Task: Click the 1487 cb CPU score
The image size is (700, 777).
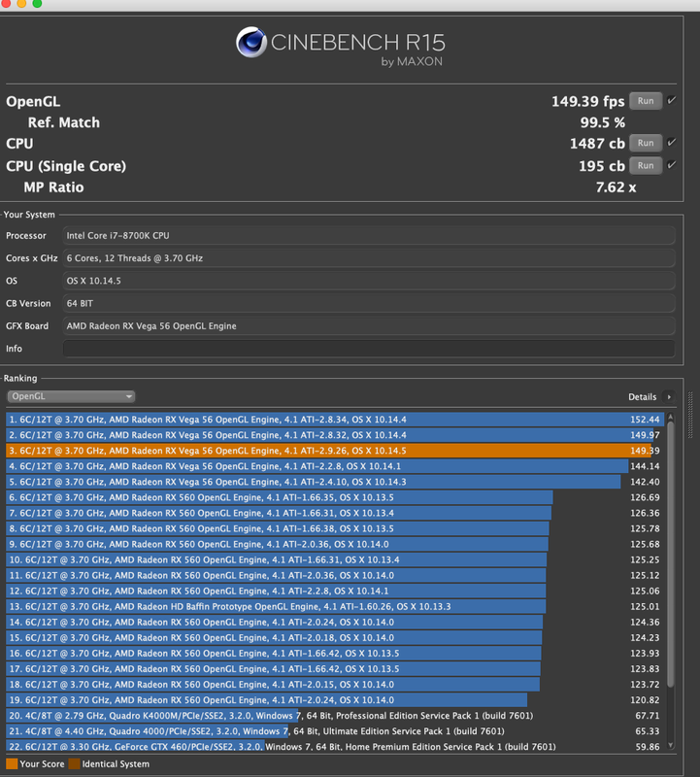Action: point(597,144)
